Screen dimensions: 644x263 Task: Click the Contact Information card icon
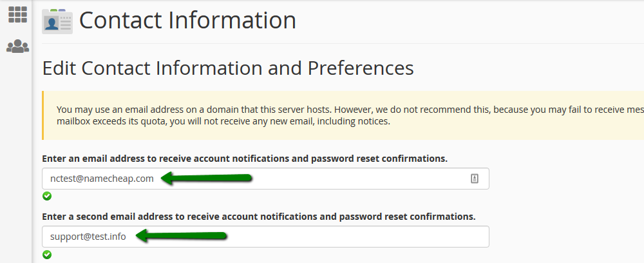tap(57, 21)
